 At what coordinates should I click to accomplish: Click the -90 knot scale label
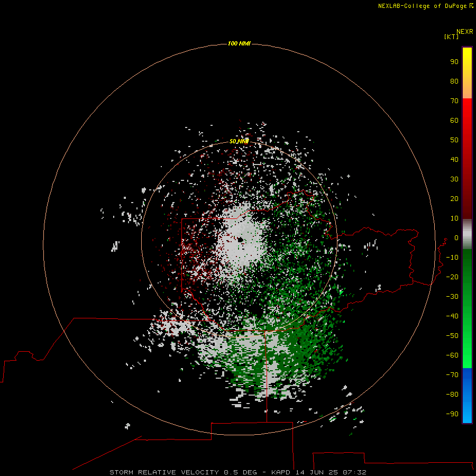[x=452, y=414]
